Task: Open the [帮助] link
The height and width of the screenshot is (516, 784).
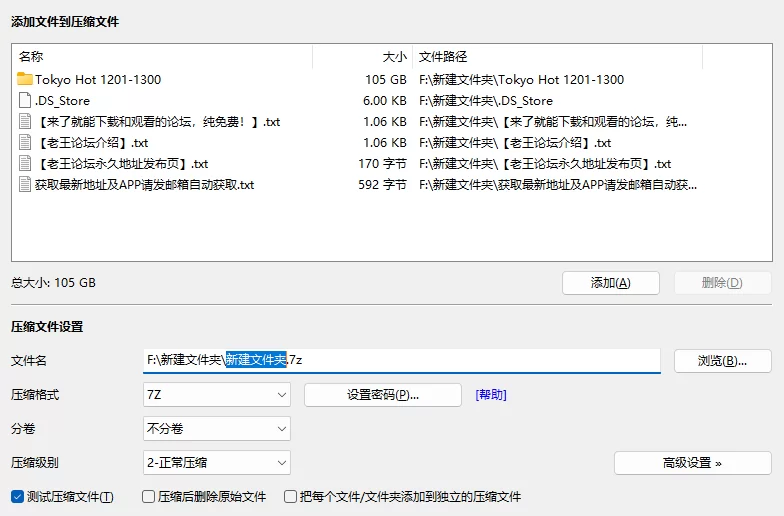Action: [491, 395]
